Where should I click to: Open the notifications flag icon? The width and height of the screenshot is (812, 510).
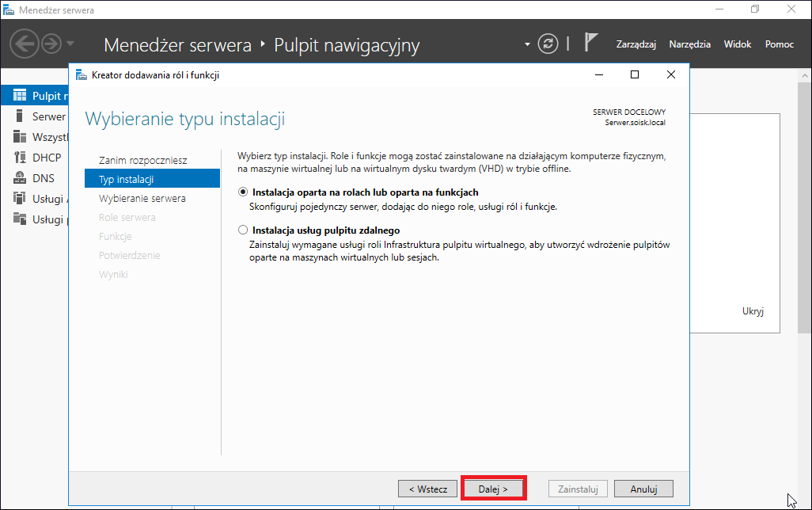[590, 42]
